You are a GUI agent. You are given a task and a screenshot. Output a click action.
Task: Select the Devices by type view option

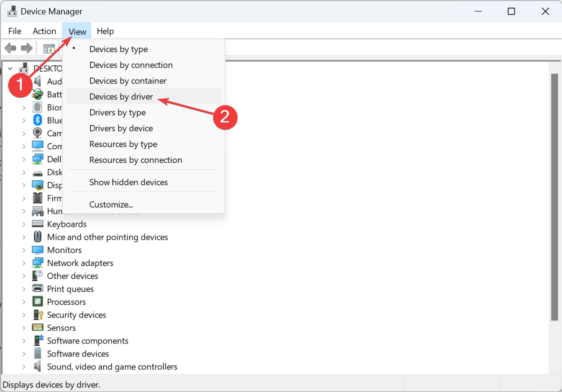tap(119, 49)
